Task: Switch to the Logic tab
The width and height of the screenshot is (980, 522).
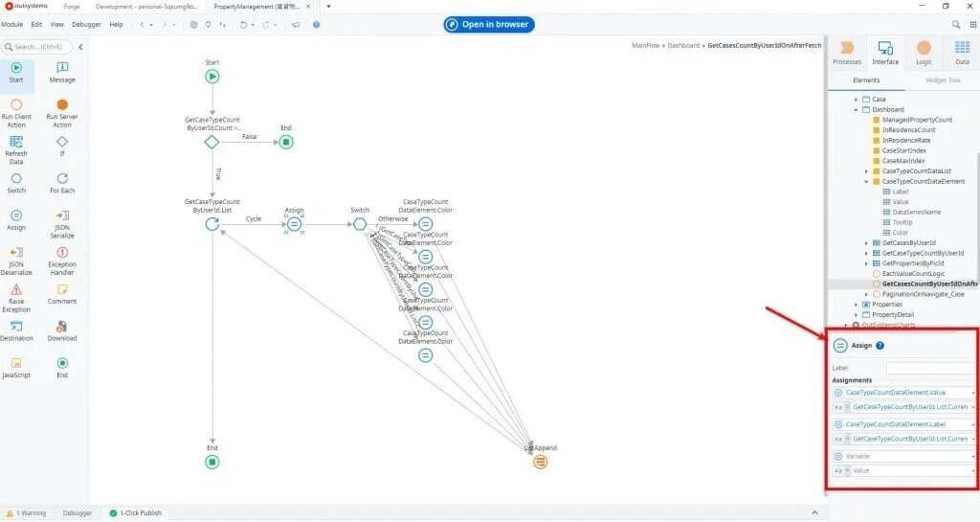Action: pos(924,53)
